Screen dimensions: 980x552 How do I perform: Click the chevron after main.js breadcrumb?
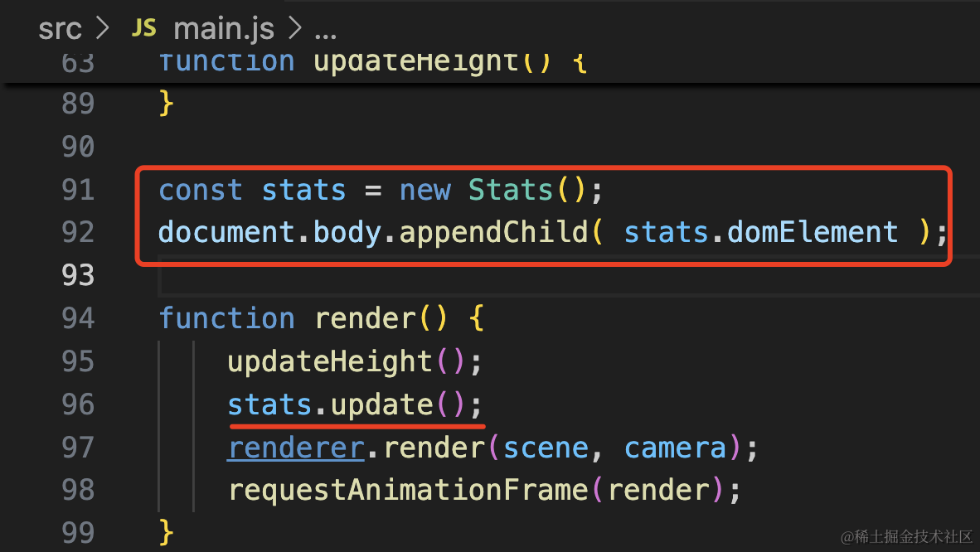[x=294, y=28]
